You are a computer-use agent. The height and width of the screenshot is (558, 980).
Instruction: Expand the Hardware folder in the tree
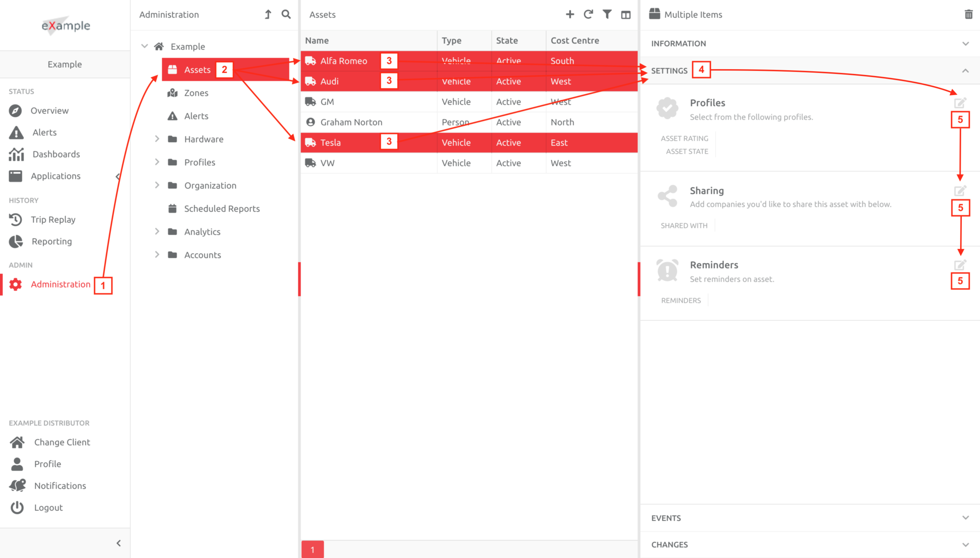157,139
